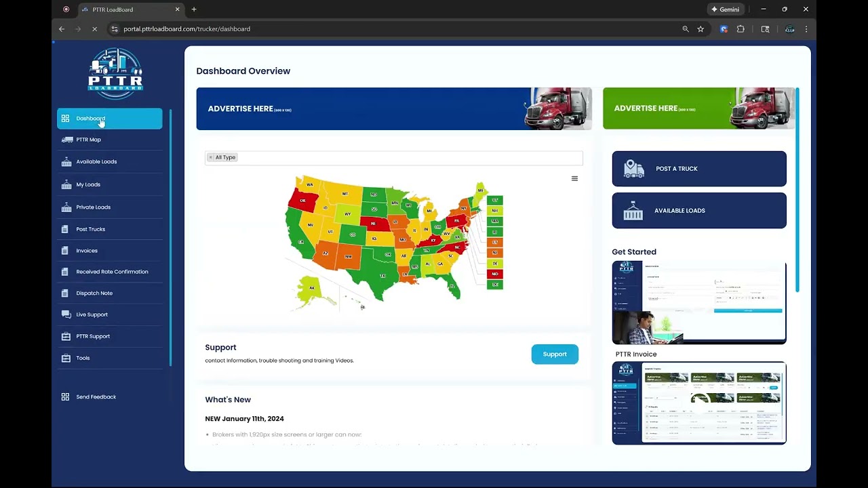Click the Tools sidebar icon
868x488 pixels.
[x=66, y=358]
